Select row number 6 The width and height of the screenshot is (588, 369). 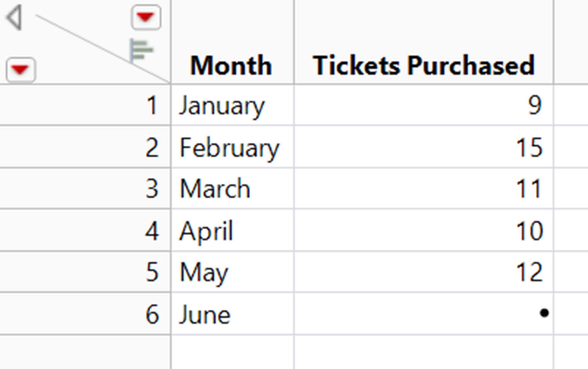(85, 313)
